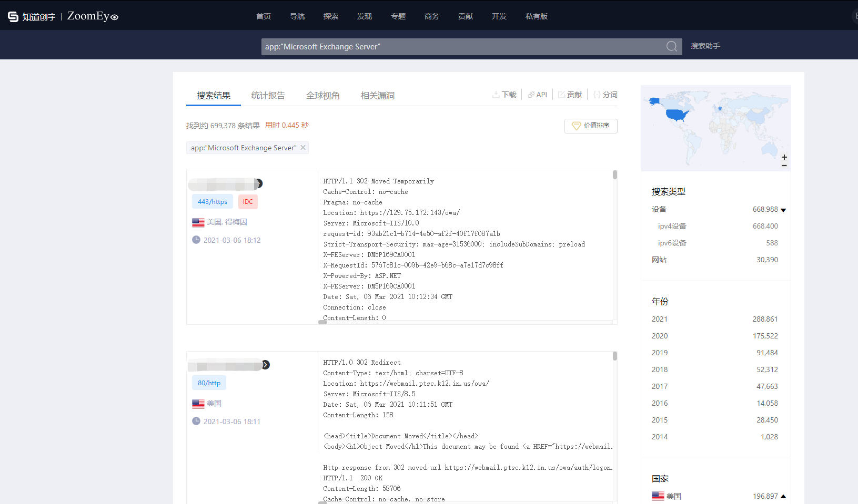Filter by year 2014
The width and height of the screenshot is (858, 504).
[x=660, y=437]
